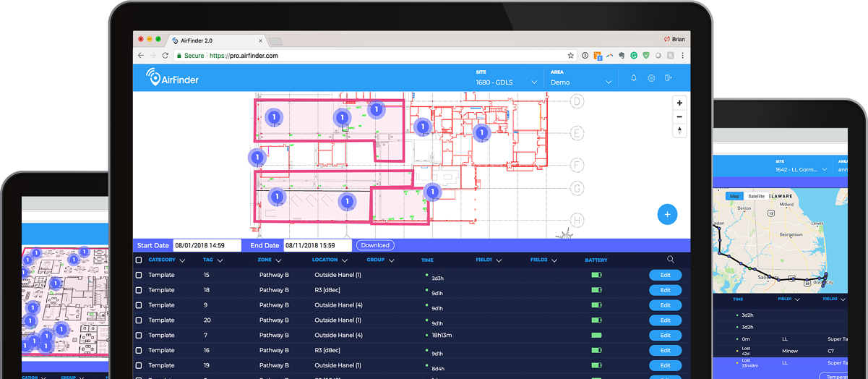Click the blue round add button
The image size is (868, 379).
point(667,215)
